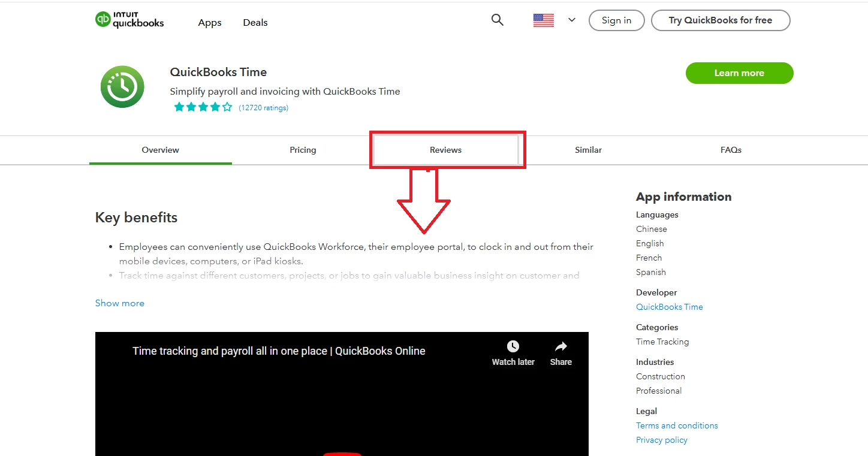The width and height of the screenshot is (868, 456).
Task: Click the Legal label in App information
Action: 646,411
